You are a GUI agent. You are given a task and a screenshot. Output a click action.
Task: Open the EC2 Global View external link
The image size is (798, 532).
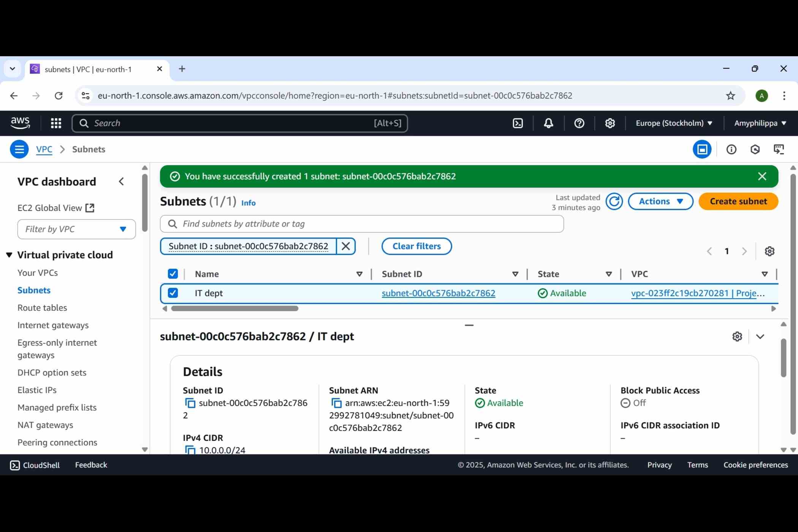click(x=56, y=208)
